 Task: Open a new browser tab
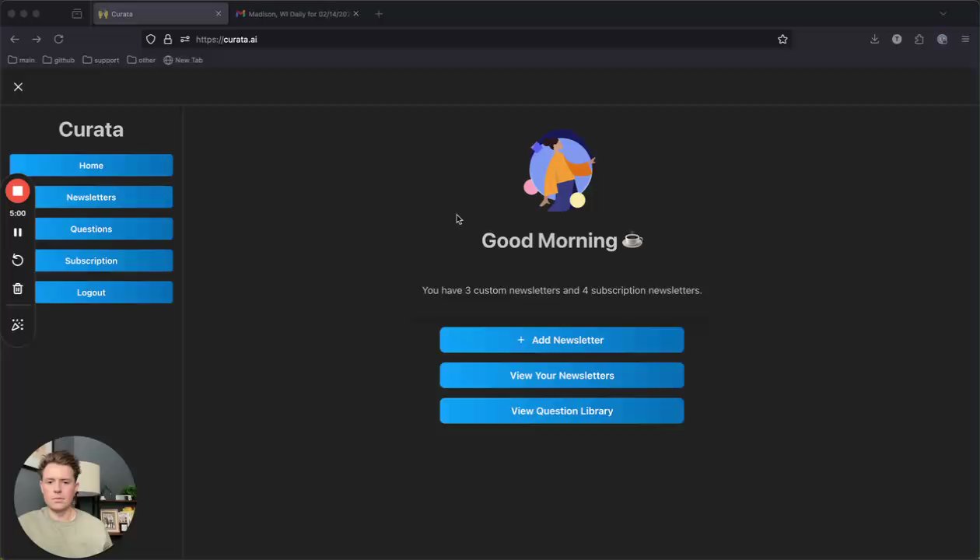(379, 14)
